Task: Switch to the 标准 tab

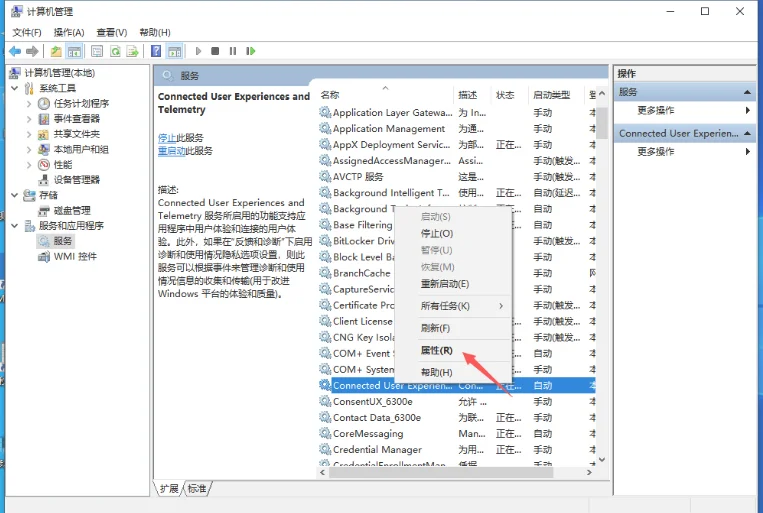Action: pyautogui.click(x=197, y=488)
